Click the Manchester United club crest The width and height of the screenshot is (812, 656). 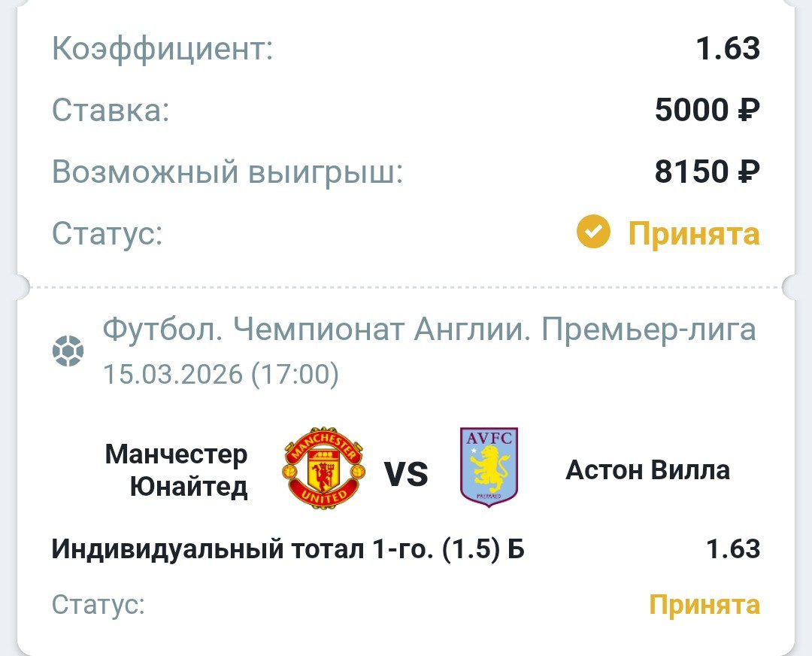point(323,469)
